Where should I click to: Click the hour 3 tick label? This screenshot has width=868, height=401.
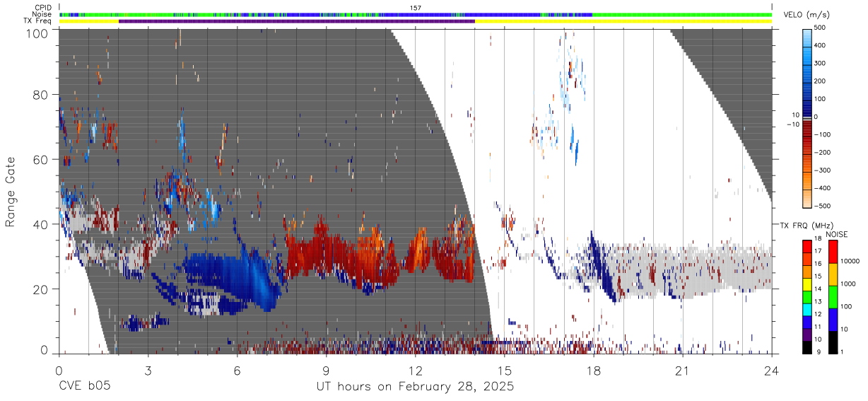pyautogui.click(x=148, y=371)
